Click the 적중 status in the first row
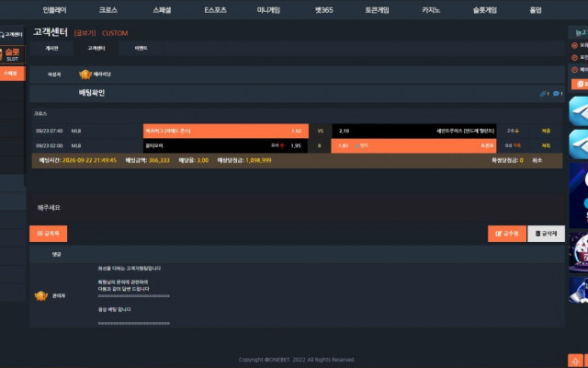This screenshot has width=588, height=368. tap(546, 131)
